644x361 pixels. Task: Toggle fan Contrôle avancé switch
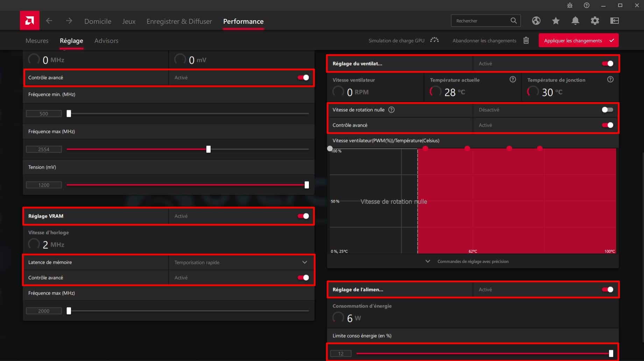click(608, 125)
